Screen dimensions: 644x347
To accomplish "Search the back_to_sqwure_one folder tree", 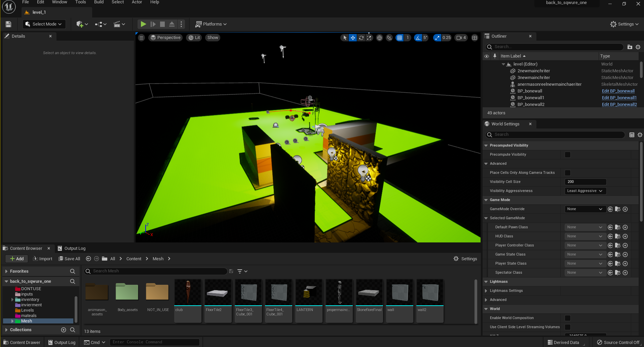I will tap(73, 281).
